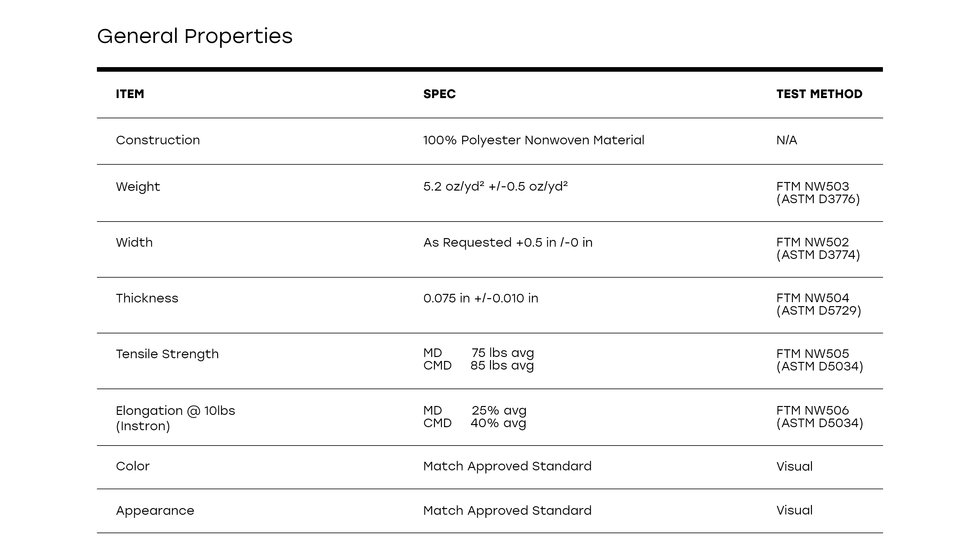This screenshot has width=980, height=558.
Task: Select the Thickness row label
Action: pyautogui.click(x=147, y=298)
